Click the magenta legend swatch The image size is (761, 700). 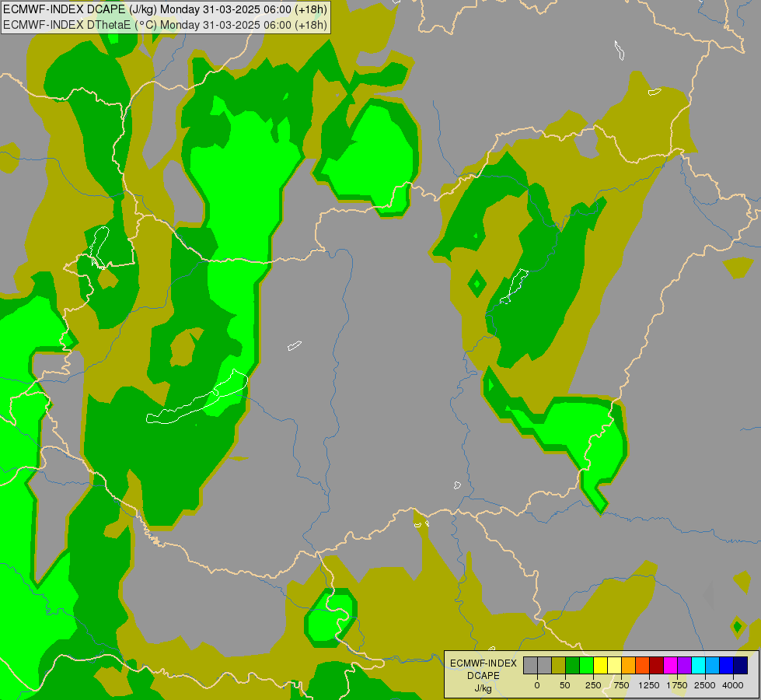click(670, 666)
